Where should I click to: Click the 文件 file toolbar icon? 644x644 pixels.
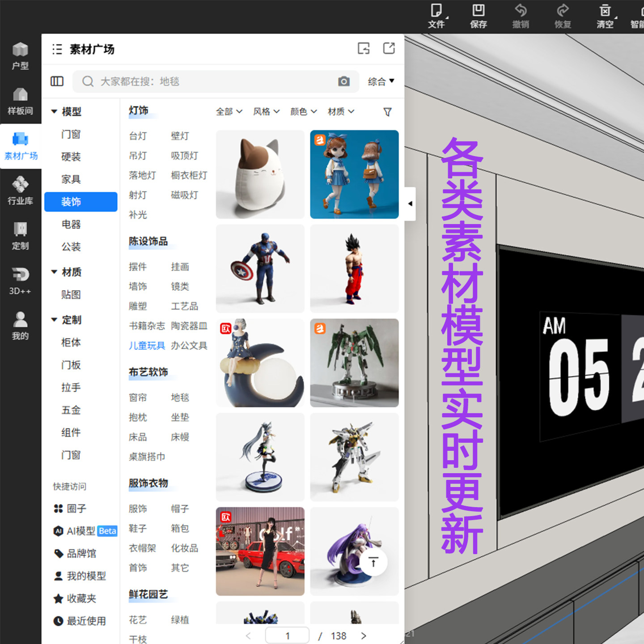(x=436, y=17)
